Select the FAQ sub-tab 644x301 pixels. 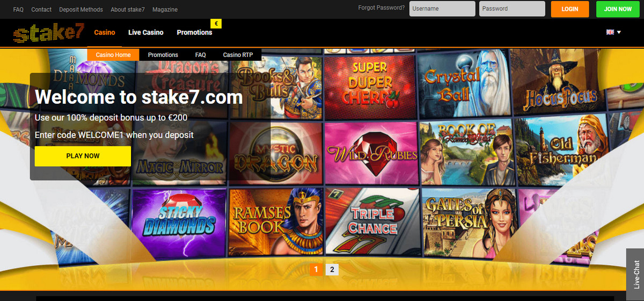click(x=201, y=55)
